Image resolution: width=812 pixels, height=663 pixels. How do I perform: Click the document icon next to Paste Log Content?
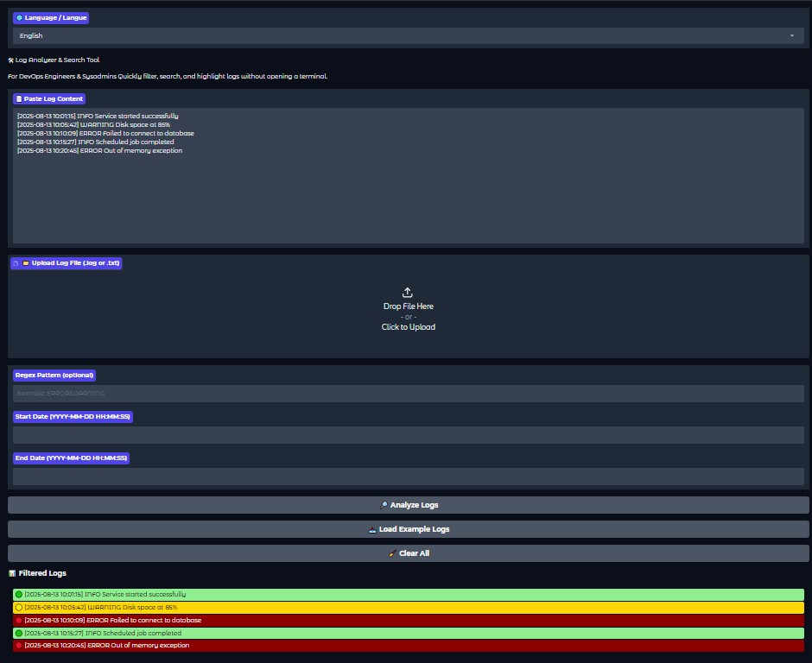pos(19,99)
